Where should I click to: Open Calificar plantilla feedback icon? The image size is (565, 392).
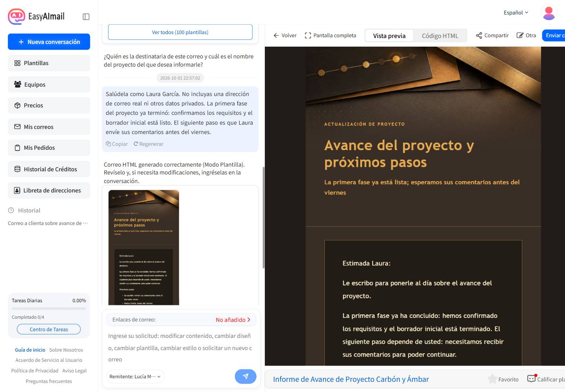(532, 379)
